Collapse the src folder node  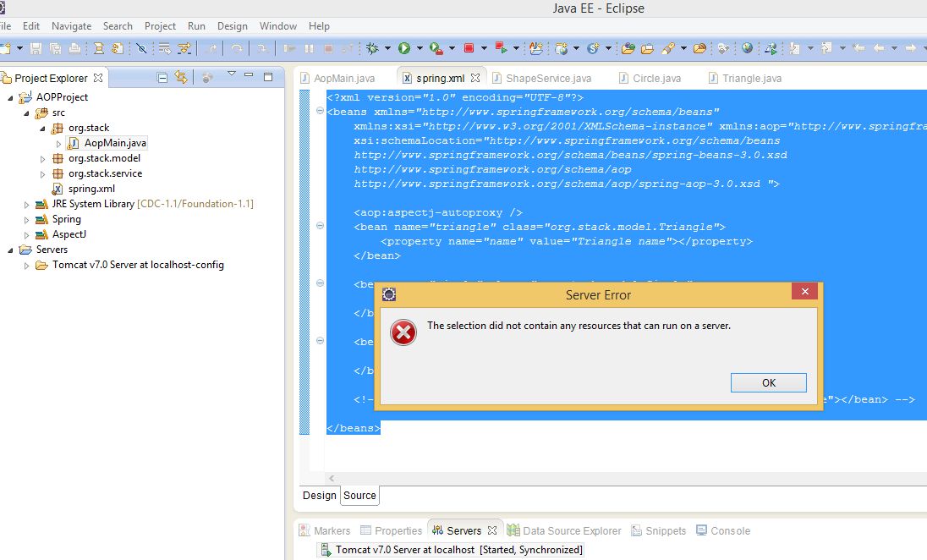click(x=26, y=113)
